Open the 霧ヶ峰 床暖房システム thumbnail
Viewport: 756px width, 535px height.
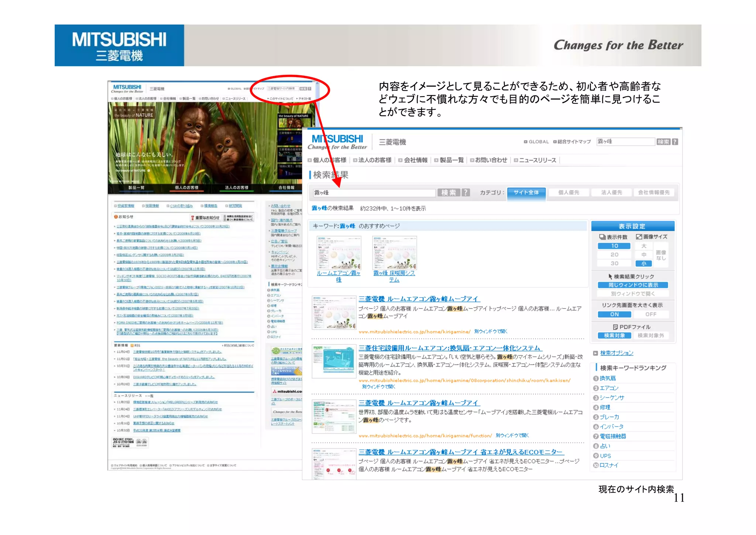(x=394, y=253)
